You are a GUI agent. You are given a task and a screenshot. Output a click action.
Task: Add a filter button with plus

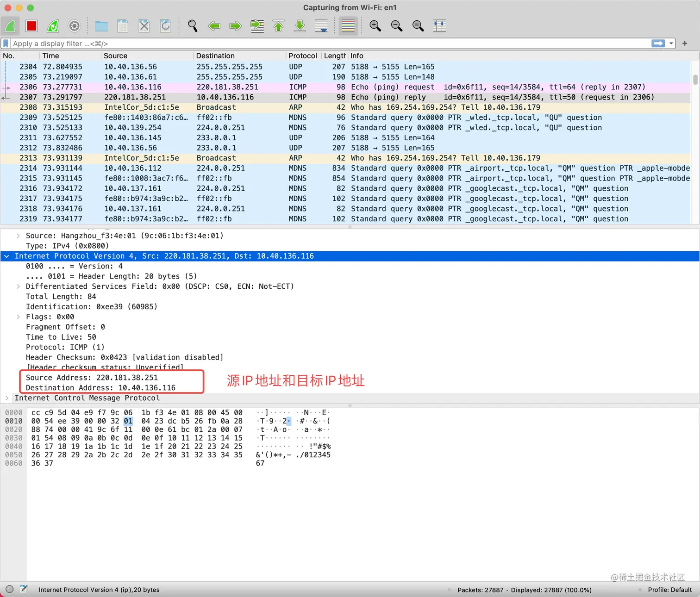(x=685, y=44)
